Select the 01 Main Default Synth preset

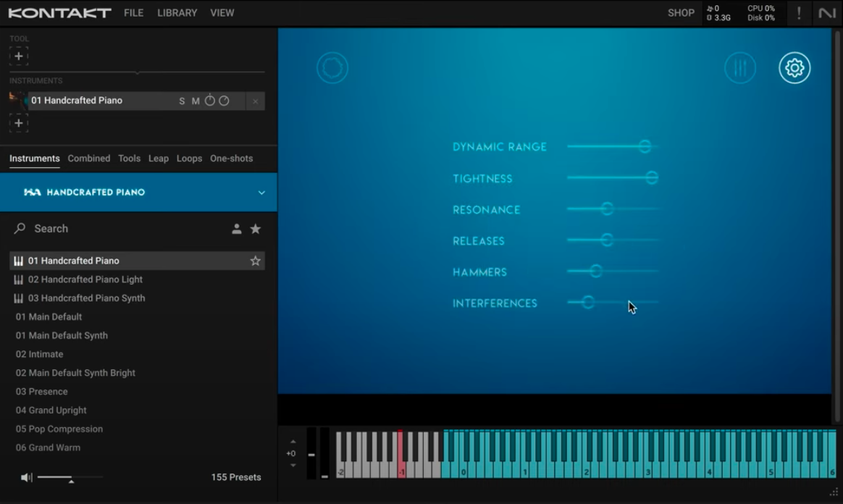[137, 335]
